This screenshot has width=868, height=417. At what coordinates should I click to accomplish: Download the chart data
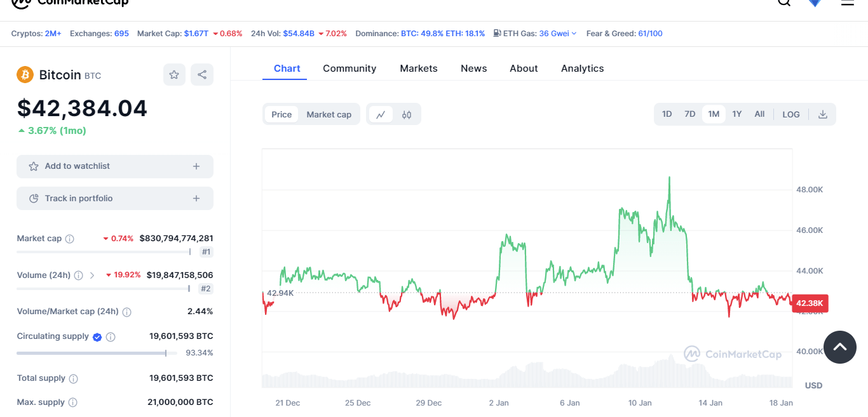[823, 114]
